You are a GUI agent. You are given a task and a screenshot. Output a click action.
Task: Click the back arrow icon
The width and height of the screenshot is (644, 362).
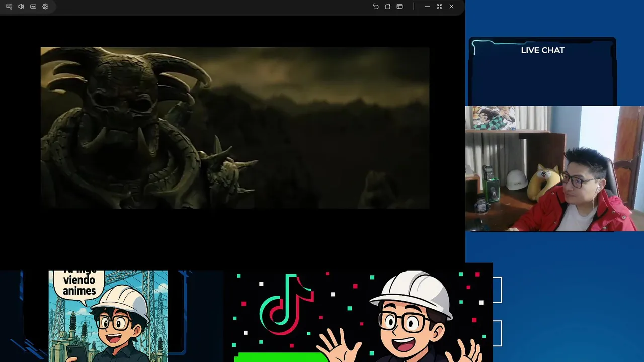pyautogui.click(x=375, y=7)
